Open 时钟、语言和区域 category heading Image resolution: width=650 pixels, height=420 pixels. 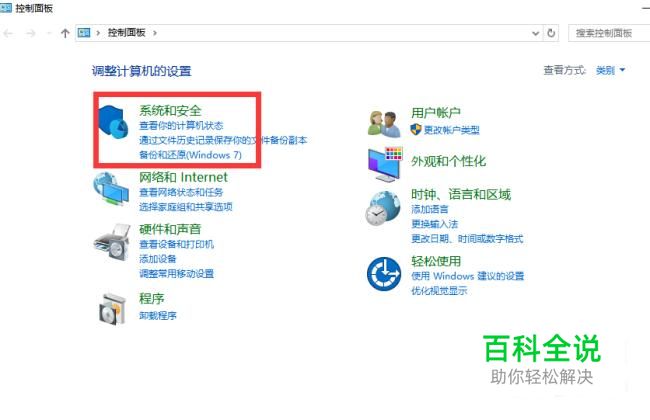coord(461,194)
